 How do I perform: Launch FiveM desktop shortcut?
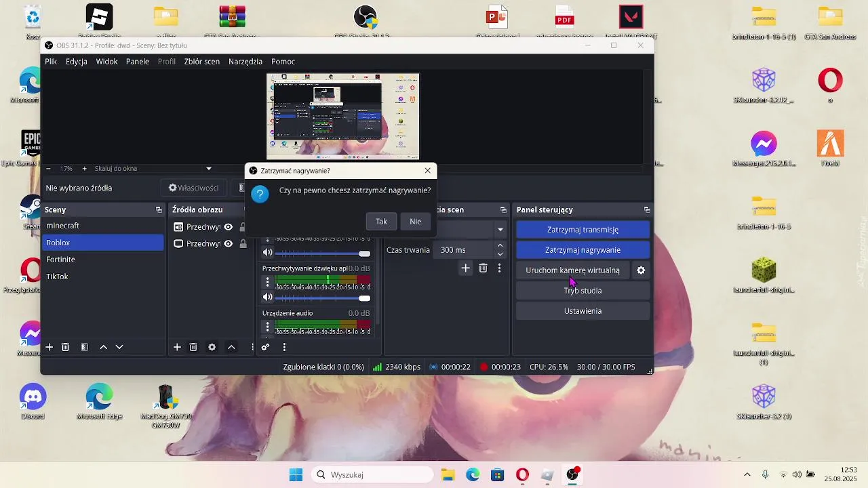click(830, 148)
